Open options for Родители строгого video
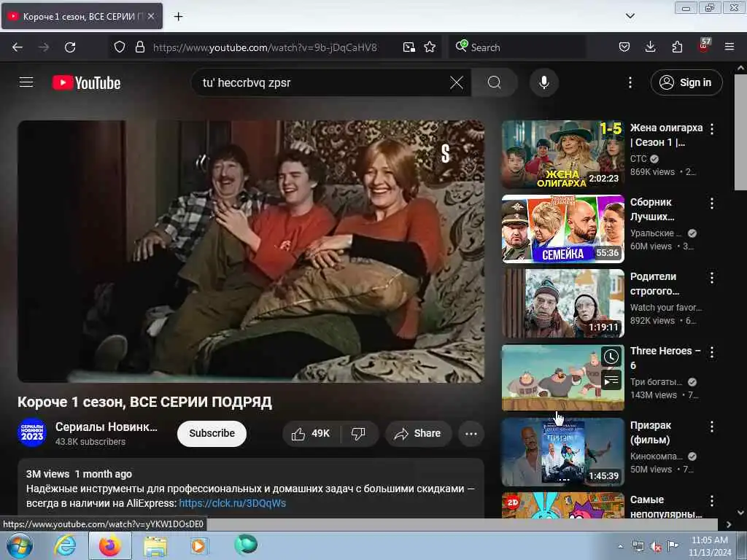The height and width of the screenshot is (560, 747). [712, 278]
